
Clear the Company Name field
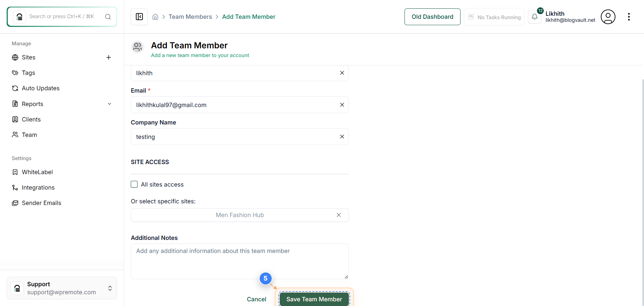[342, 137]
